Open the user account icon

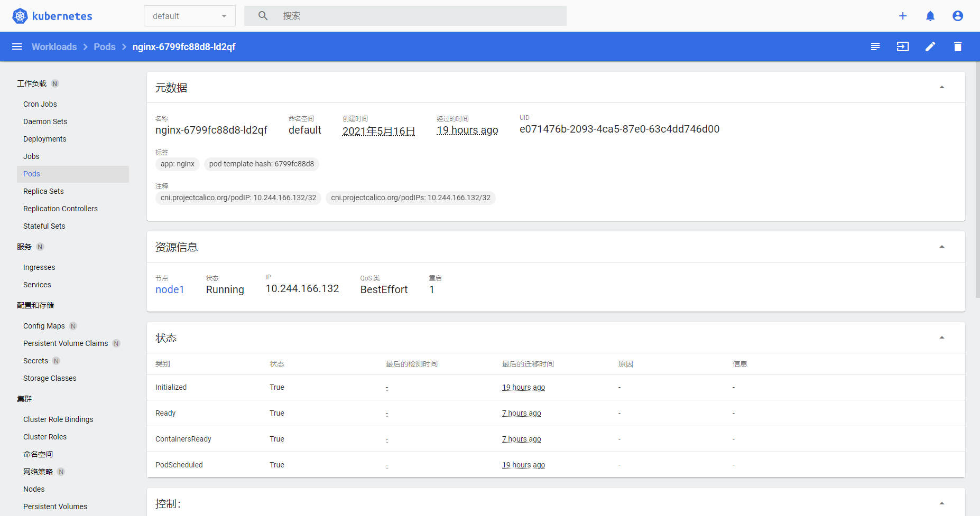(958, 16)
